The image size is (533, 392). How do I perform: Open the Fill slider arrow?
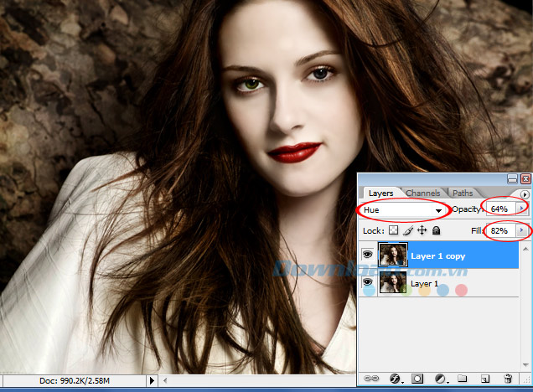[x=521, y=230]
